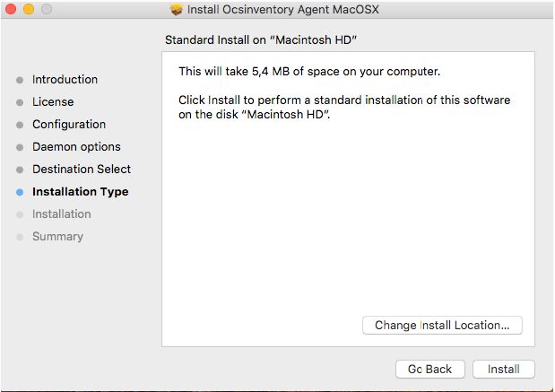Screen dimensions: 555x392
Task: Minimize the installer with yellow button
Action: [x=28, y=10]
